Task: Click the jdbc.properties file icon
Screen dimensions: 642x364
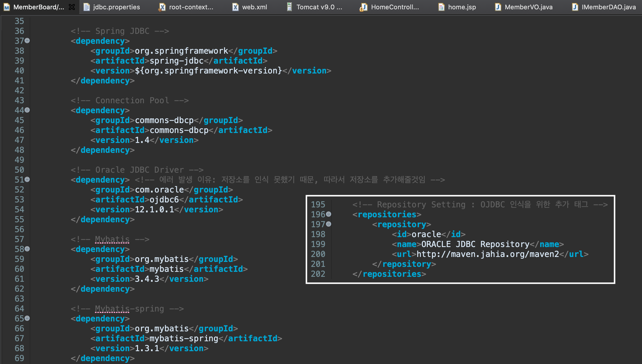Action: tap(86, 7)
